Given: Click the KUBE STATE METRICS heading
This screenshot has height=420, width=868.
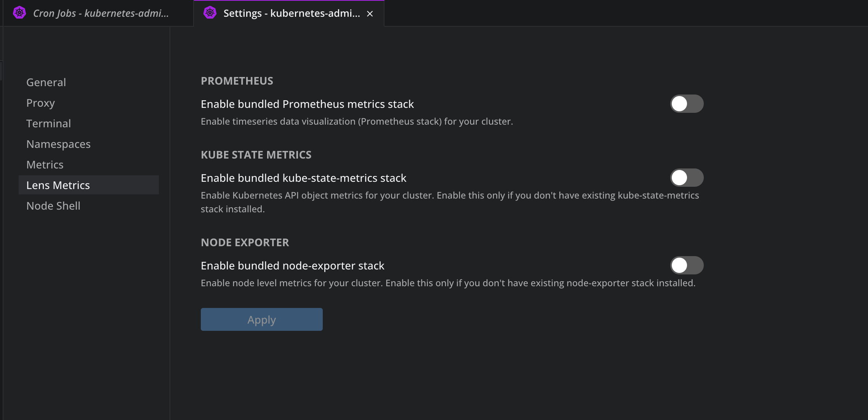Looking at the screenshot, I should tap(256, 155).
